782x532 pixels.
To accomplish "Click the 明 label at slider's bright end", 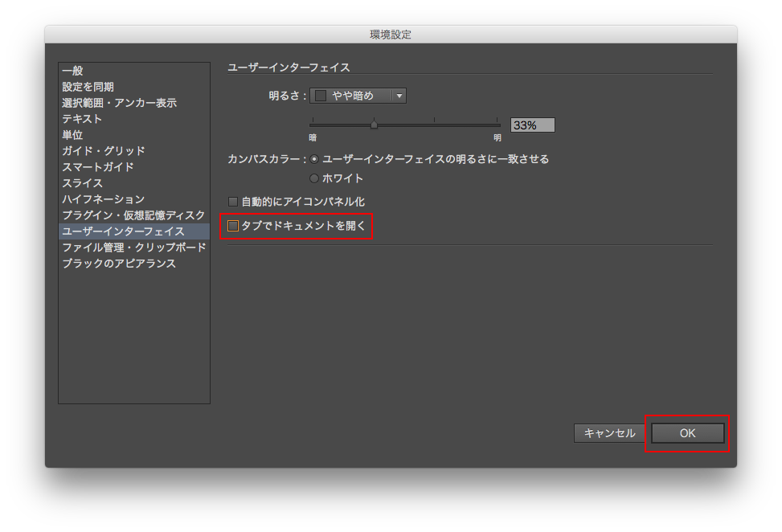I will click(497, 137).
